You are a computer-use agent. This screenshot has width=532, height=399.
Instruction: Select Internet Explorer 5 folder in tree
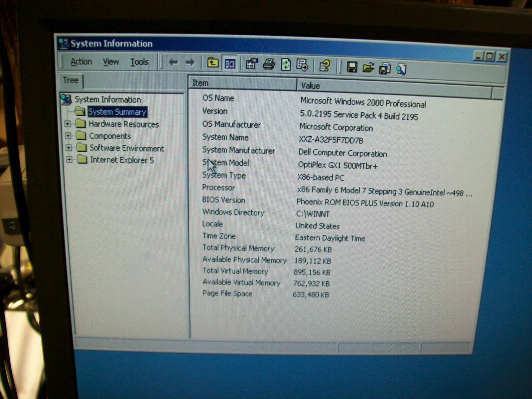122,160
